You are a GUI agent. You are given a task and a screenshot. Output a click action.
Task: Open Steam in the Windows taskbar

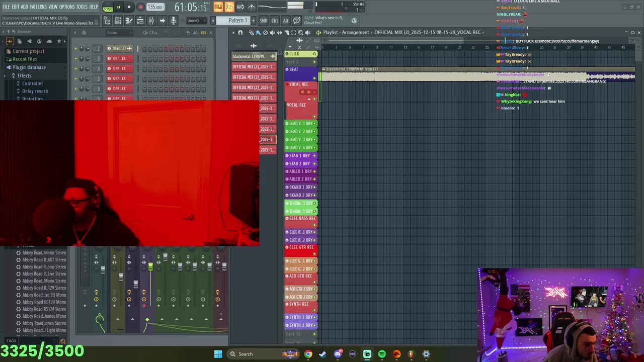pyautogui.click(x=323, y=354)
